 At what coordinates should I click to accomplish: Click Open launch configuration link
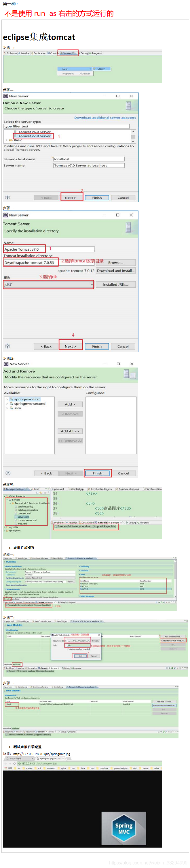(16, 585)
